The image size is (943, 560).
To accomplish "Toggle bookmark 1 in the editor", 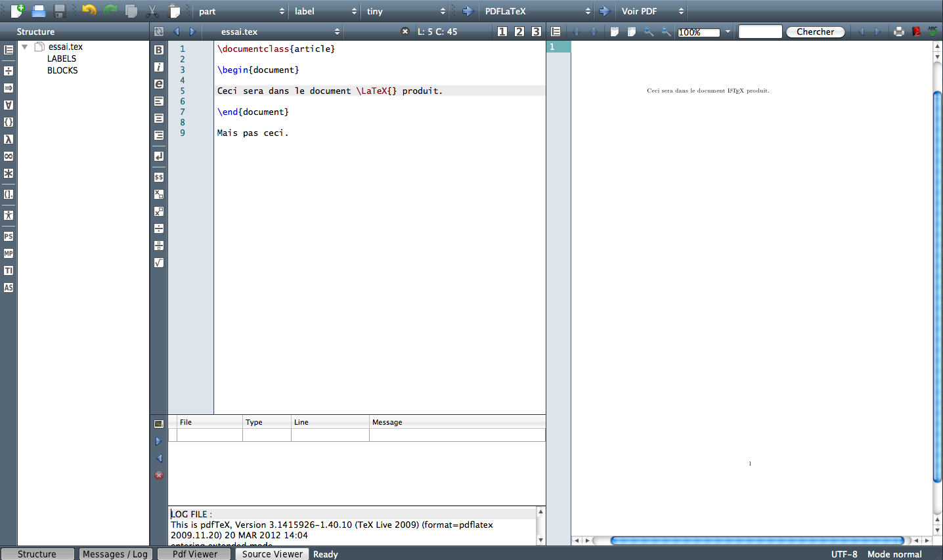I will [502, 32].
